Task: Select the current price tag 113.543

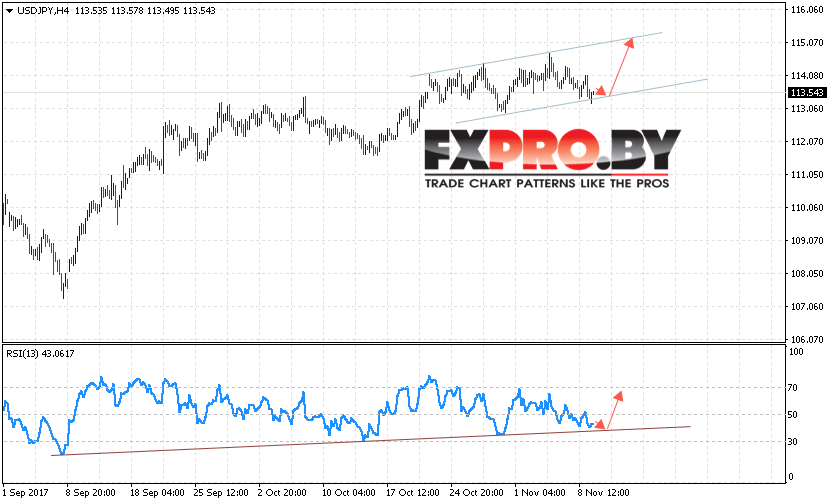Action: (x=806, y=92)
